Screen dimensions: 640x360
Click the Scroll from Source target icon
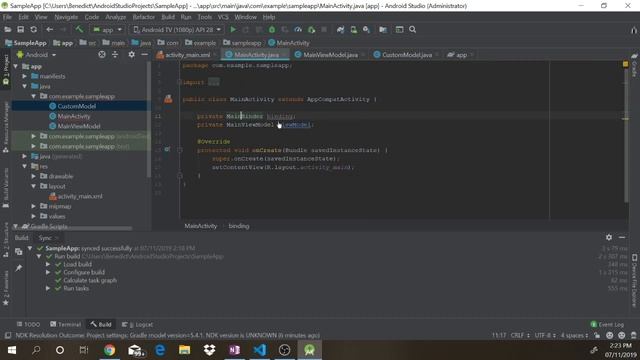(x=102, y=54)
